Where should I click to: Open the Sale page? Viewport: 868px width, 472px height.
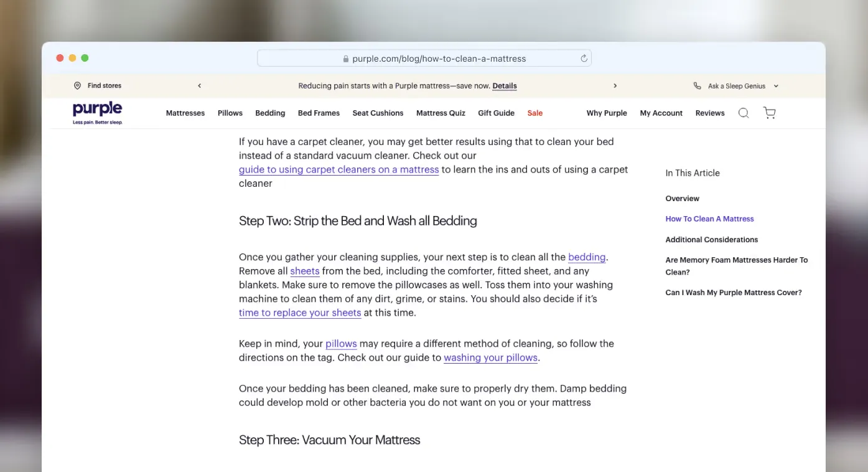535,113
